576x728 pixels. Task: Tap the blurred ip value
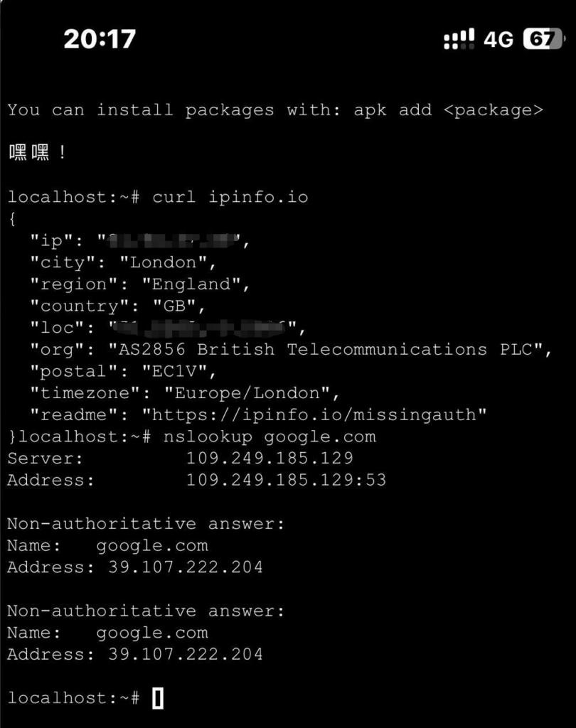point(173,241)
